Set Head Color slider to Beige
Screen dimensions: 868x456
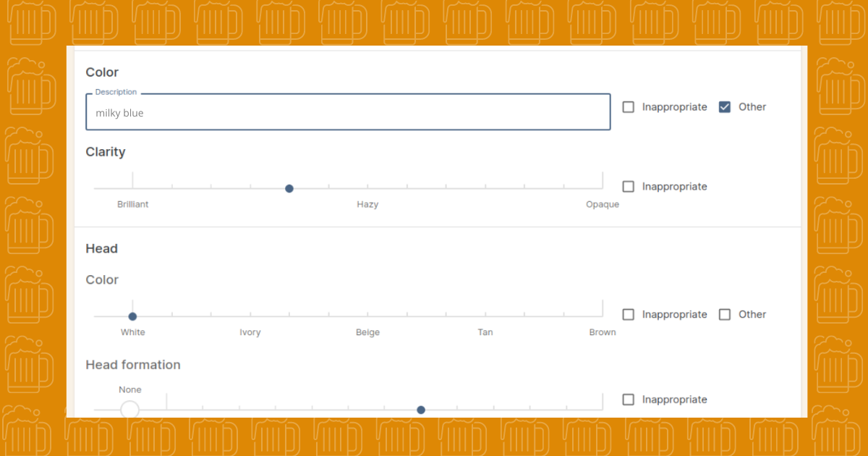pos(367,316)
